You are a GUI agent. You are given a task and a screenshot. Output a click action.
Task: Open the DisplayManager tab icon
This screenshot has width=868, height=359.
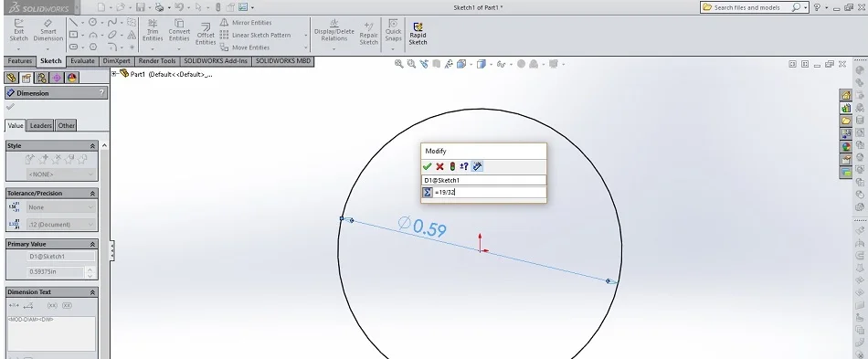click(x=72, y=78)
